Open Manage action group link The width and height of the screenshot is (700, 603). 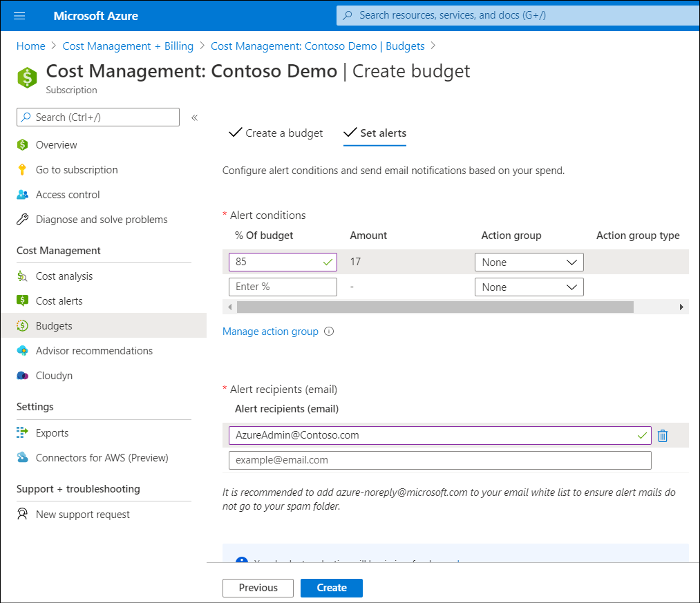[271, 332]
